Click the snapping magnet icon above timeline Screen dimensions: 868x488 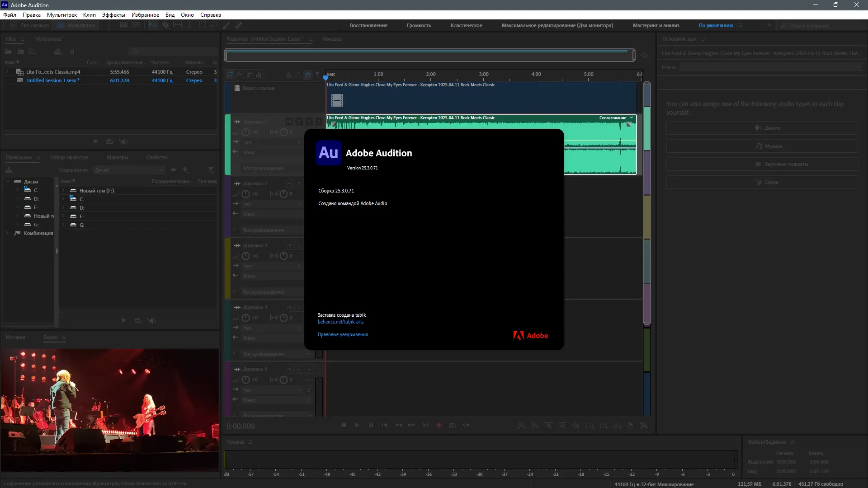(x=308, y=75)
